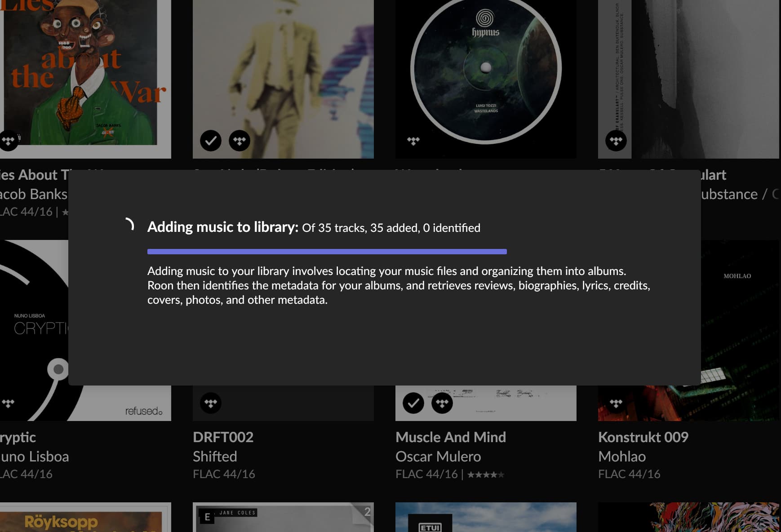Open the artist link Oscar Mulero
Screen dimensions: 781x532
pyautogui.click(x=438, y=457)
